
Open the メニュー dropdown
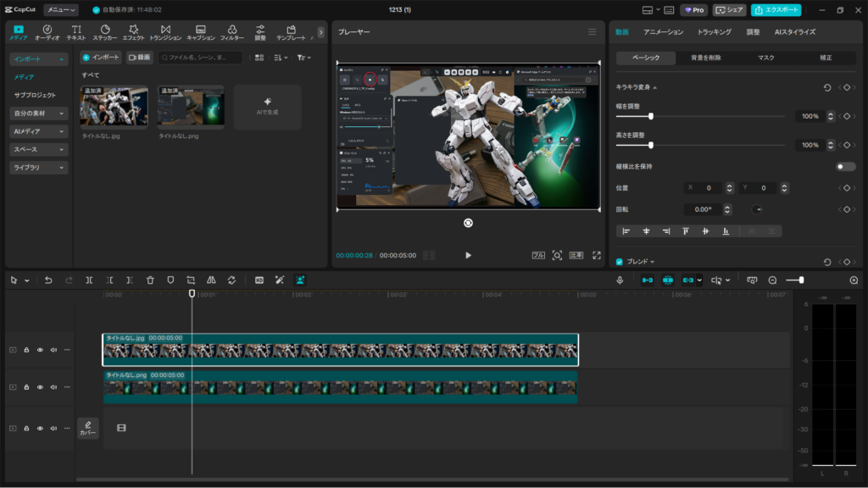tap(61, 10)
